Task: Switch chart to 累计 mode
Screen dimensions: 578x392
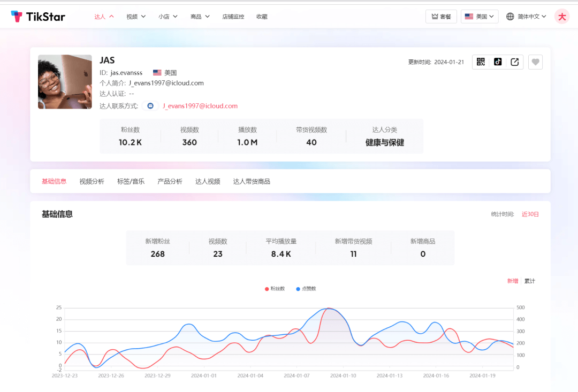Action: (530, 281)
